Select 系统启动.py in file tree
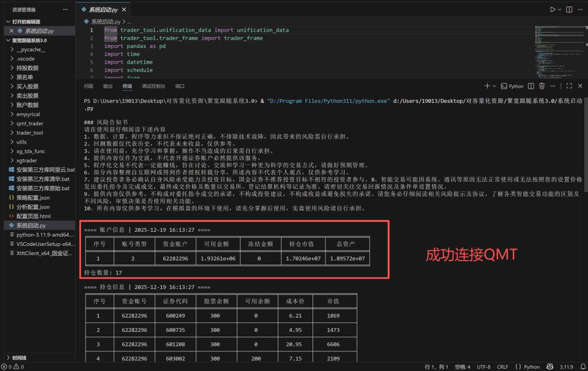588x371 pixels. click(39, 225)
